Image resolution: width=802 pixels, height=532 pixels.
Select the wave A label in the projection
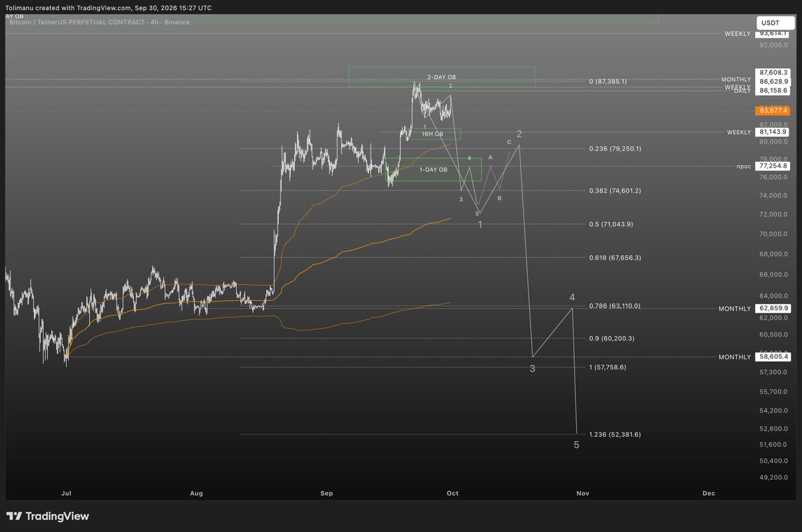490,158
